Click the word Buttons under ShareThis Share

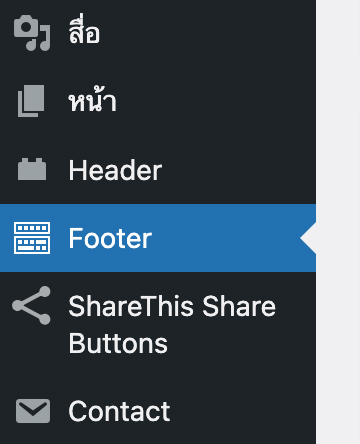[x=118, y=343]
